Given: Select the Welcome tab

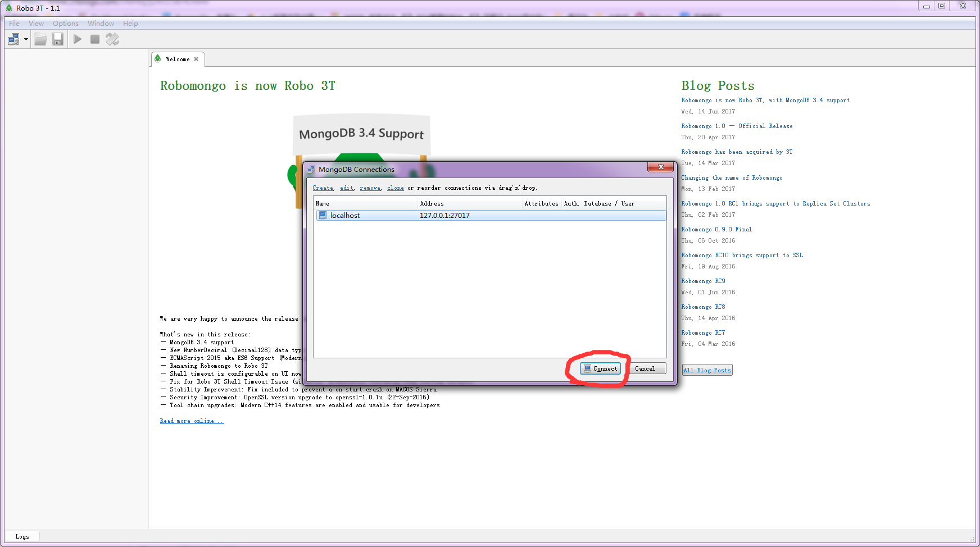Looking at the screenshot, I should point(178,59).
